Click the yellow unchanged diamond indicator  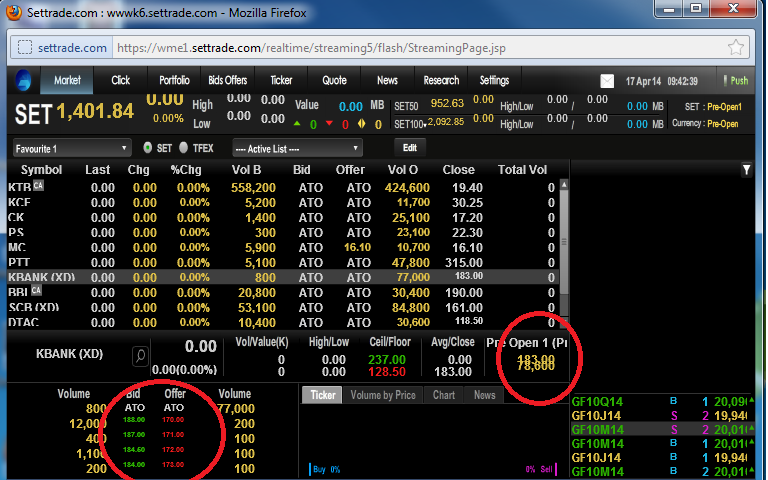click(361, 124)
